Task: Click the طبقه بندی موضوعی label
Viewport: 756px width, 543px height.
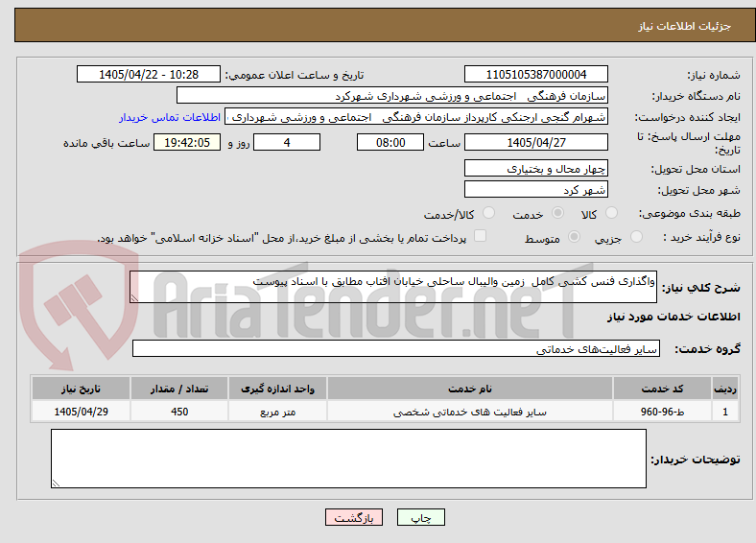Action: tap(690, 213)
